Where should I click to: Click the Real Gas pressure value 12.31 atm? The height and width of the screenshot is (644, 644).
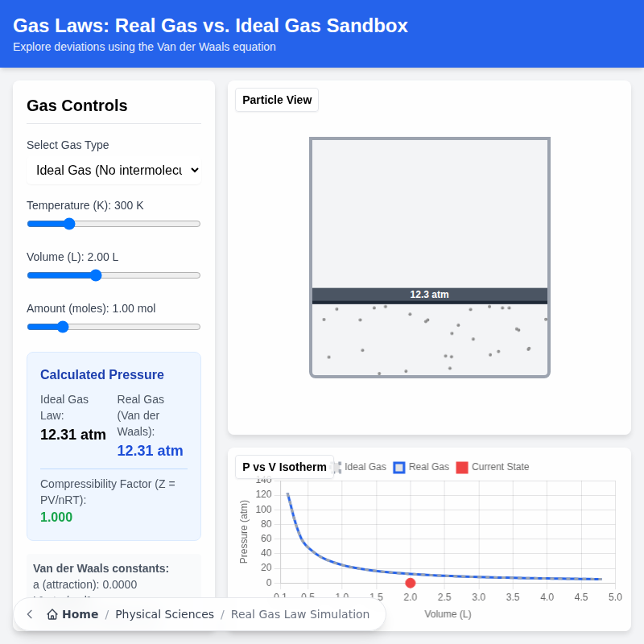tap(150, 450)
